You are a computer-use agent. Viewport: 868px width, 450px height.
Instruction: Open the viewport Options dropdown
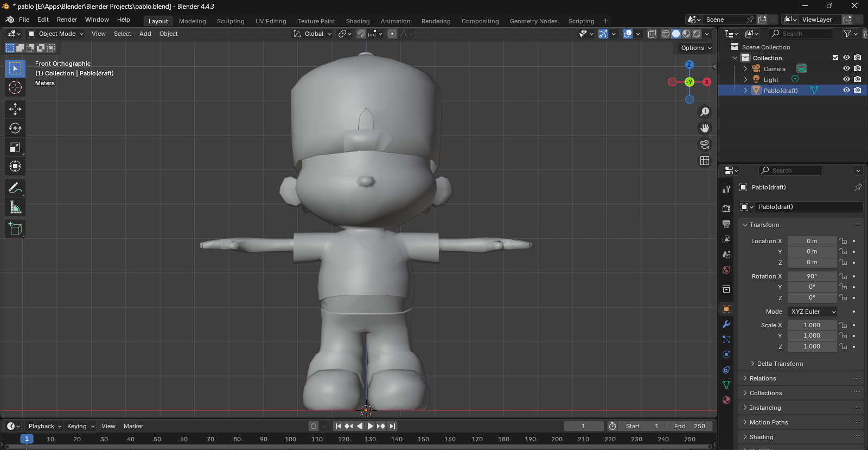point(696,48)
